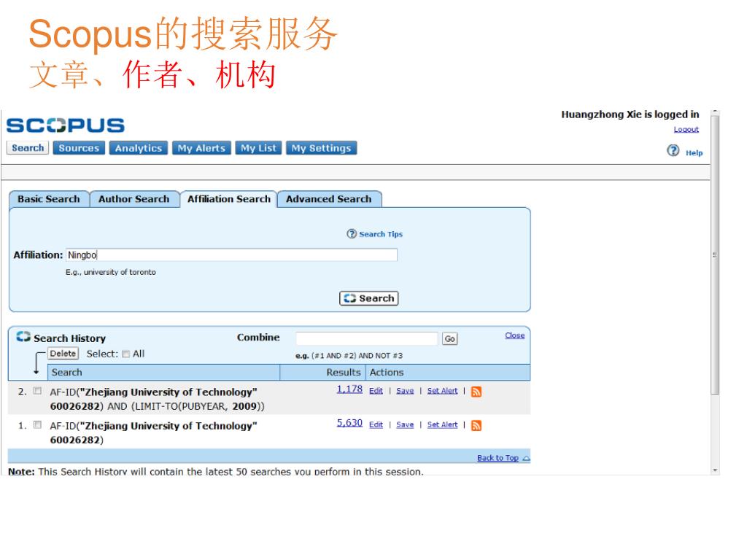Toggle the Select All checkbox
747x560 pixels.
[125, 354]
